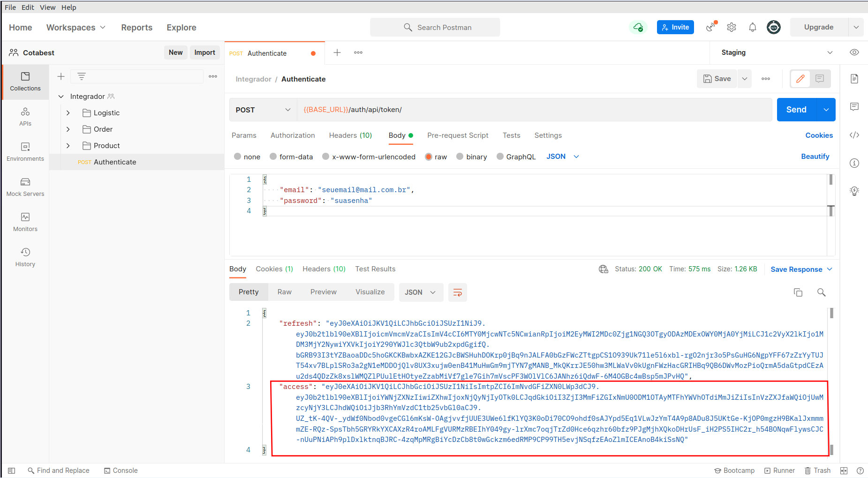Open the raw body JSON format dropdown
The height and width of the screenshot is (478, 868).
[563, 157]
